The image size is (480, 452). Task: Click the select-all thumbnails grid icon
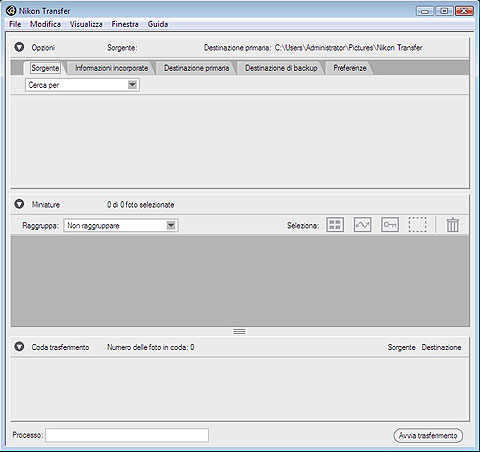pyautogui.click(x=335, y=225)
